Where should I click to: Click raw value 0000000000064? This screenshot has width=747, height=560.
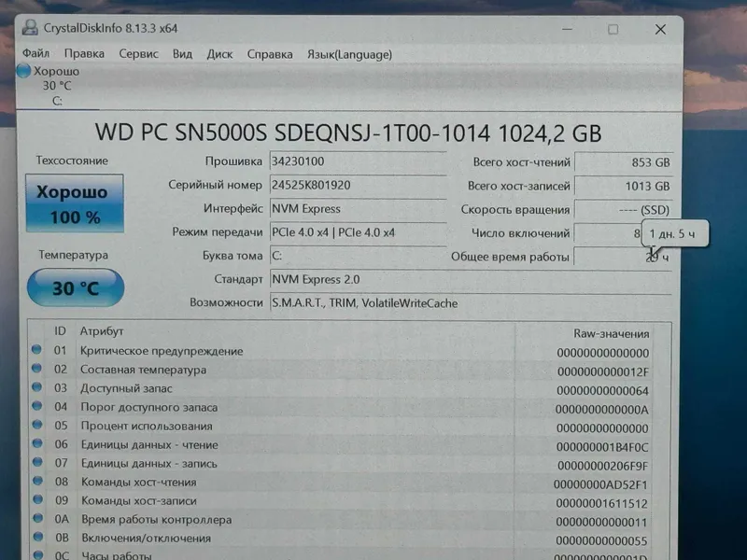[602, 391]
